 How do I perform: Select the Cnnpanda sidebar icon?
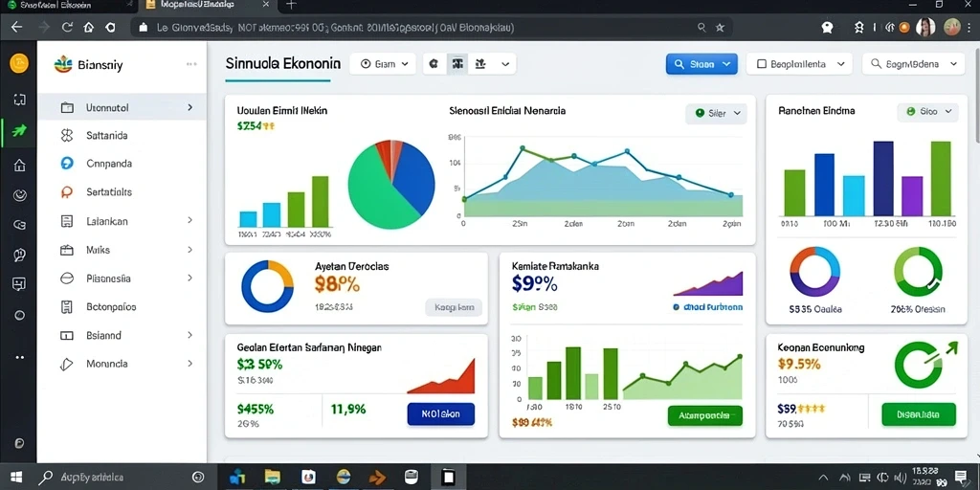pos(67,164)
